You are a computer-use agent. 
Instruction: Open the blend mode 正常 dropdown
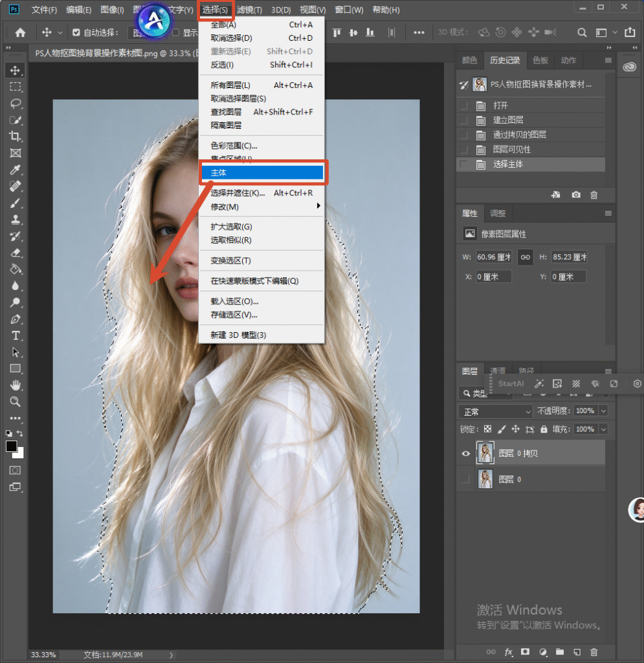click(x=496, y=411)
